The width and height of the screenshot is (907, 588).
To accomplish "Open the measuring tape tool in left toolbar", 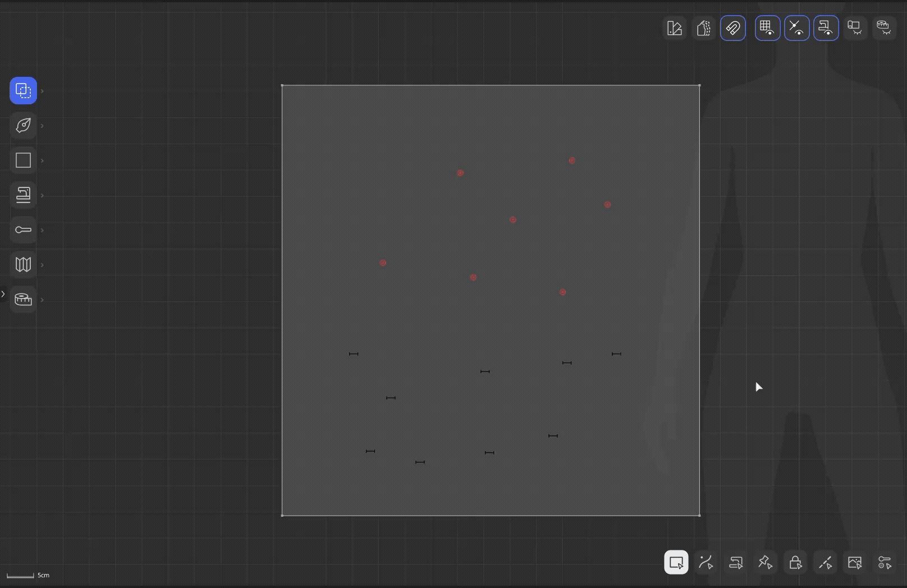I will (23, 299).
